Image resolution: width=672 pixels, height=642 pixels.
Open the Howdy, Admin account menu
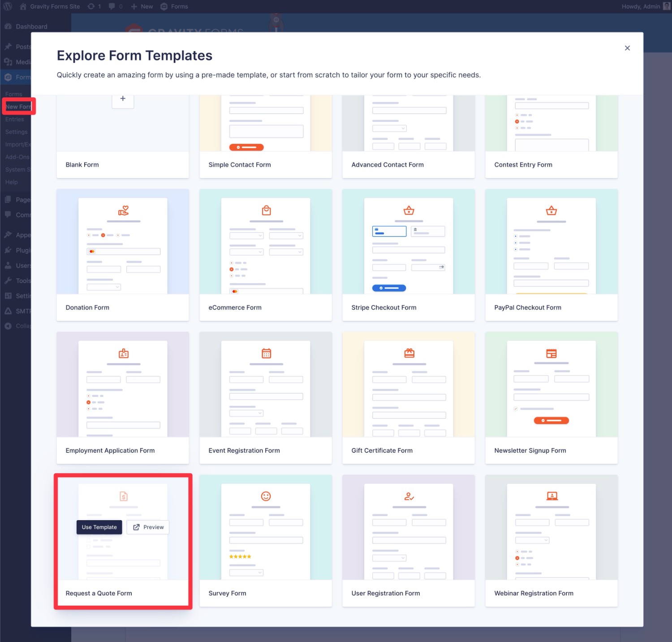pyautogui.click(x=646, y=6)
